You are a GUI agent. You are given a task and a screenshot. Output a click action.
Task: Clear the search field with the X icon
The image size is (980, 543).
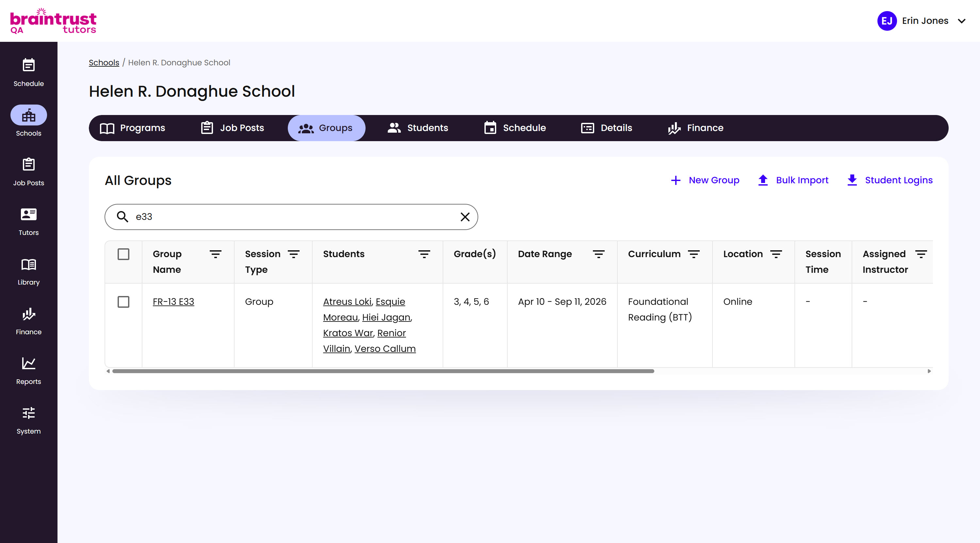click(465, 217)
